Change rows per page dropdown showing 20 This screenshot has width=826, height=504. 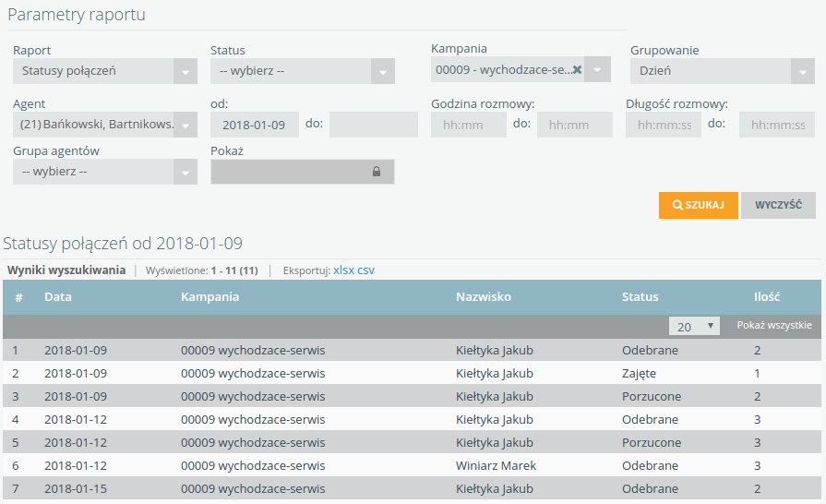[x=694, y=326]
